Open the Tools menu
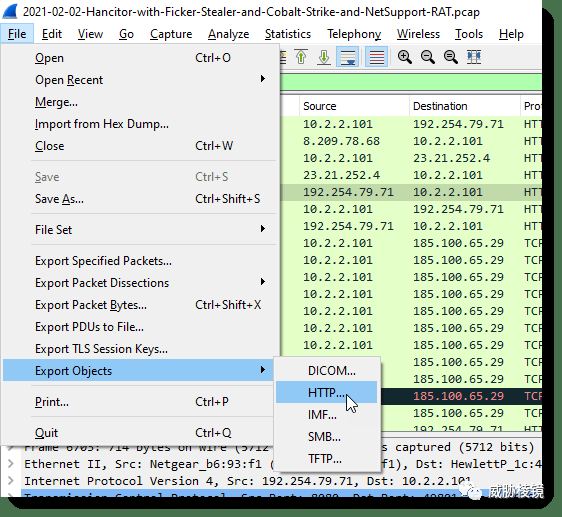 (x=469, y=34)
